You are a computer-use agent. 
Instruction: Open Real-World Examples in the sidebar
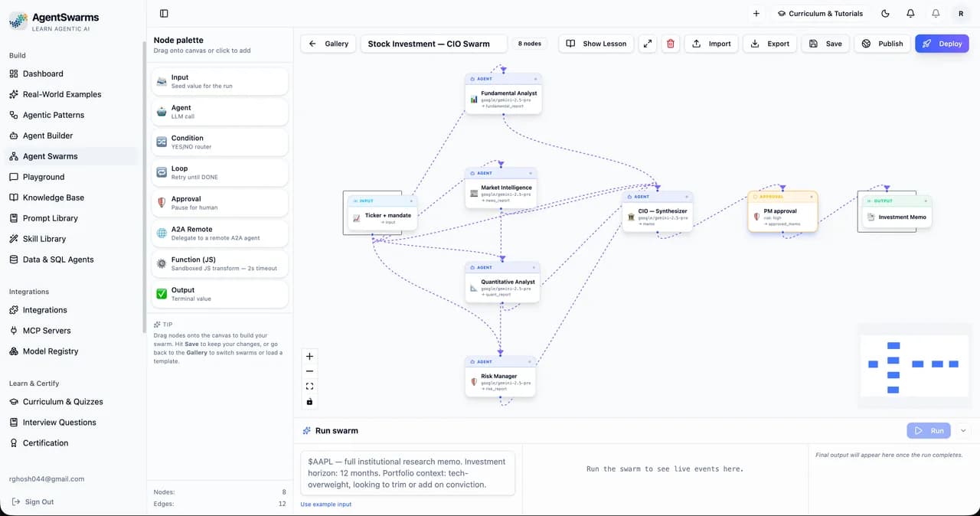73,94
